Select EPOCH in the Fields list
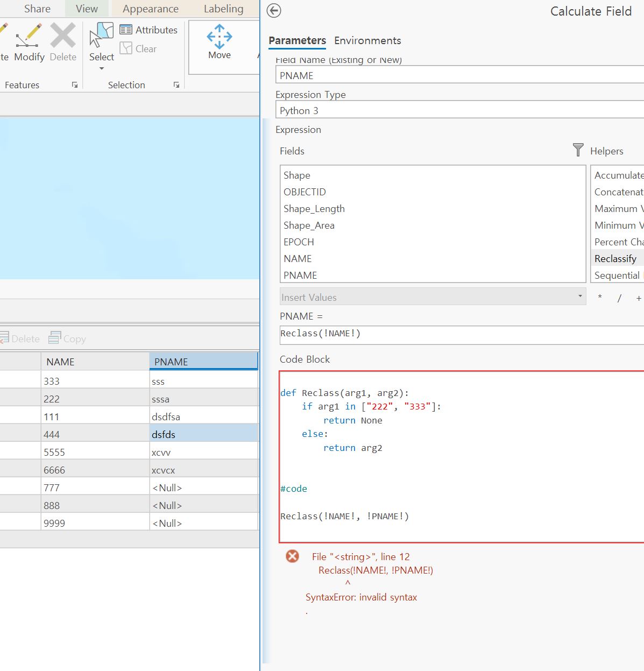This screenshot has height=671, width=644. (x=433, y=242)
